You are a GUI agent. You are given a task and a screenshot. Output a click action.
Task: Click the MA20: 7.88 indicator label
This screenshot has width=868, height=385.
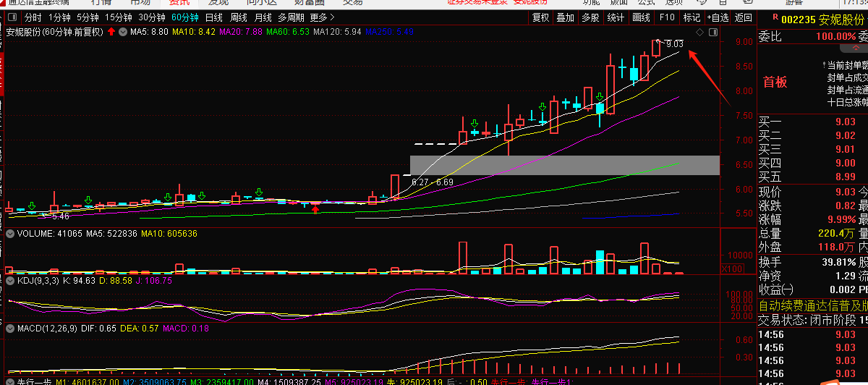[x=240, y=32]
